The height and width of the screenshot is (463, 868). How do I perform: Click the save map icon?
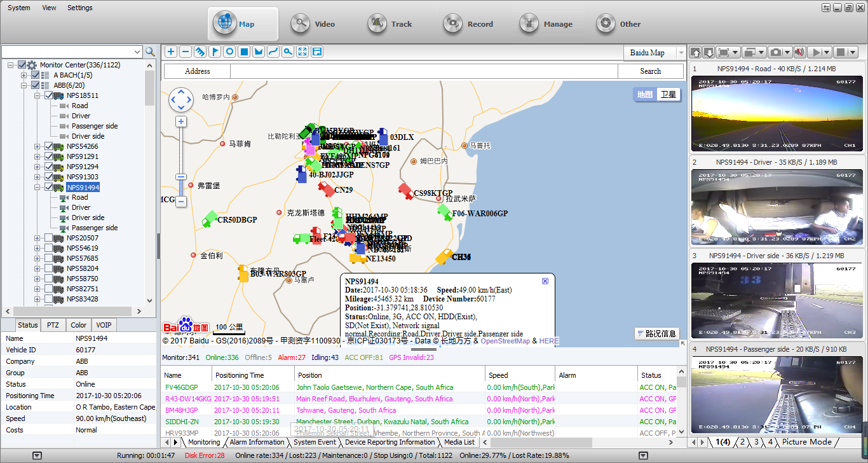(x=317, y=52)
